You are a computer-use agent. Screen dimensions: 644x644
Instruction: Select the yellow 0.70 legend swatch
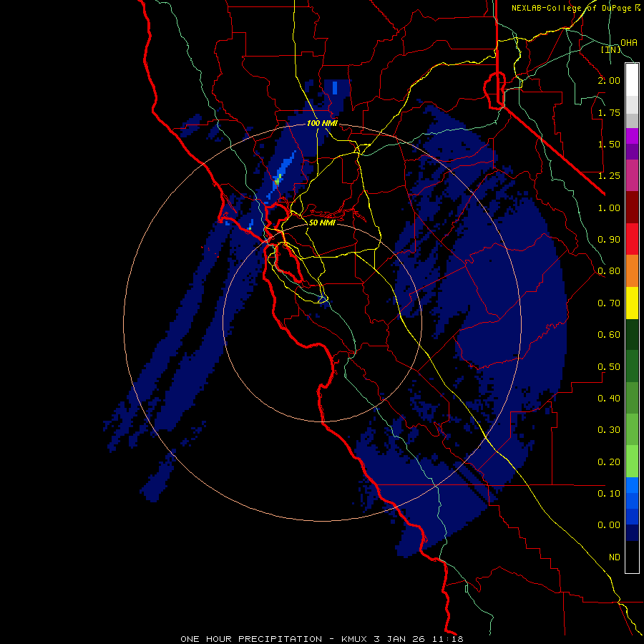[x=632, y=303]
